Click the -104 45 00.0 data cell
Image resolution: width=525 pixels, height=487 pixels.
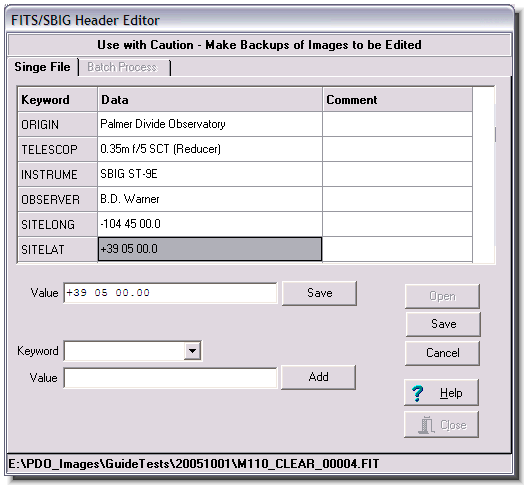click(210, 224)
